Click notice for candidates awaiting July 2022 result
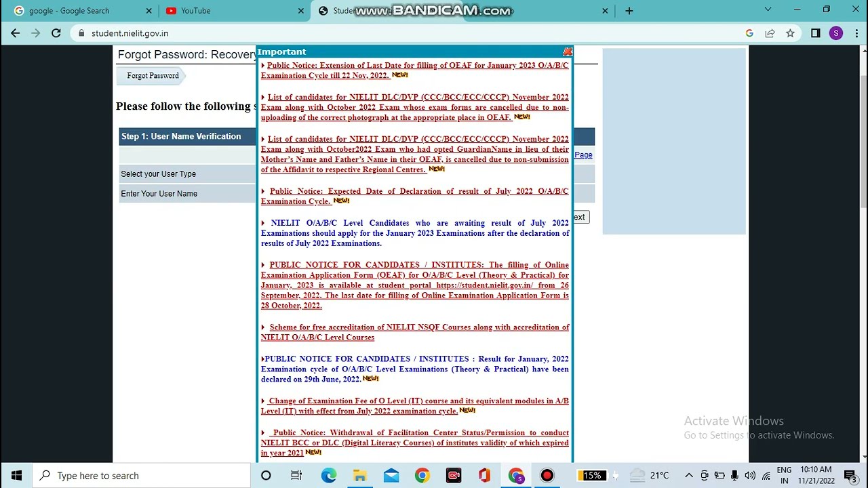 pyautogui.click(x=415, y=233)
